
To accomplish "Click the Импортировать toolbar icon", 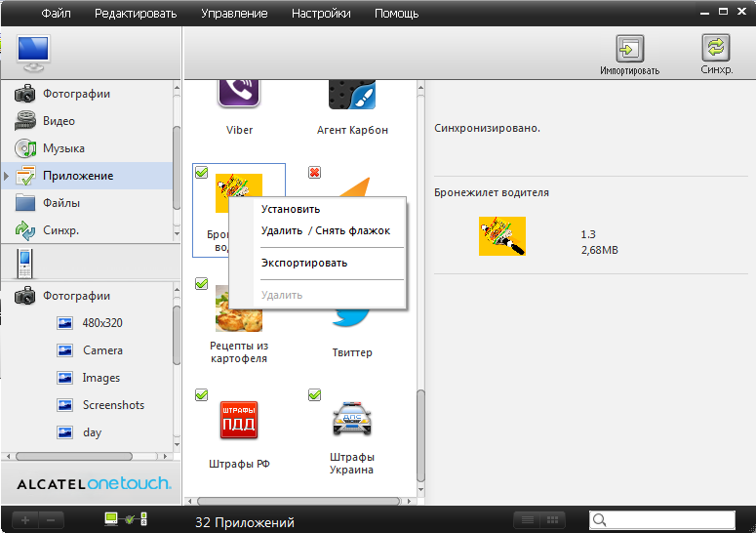I will click(629, 49).
